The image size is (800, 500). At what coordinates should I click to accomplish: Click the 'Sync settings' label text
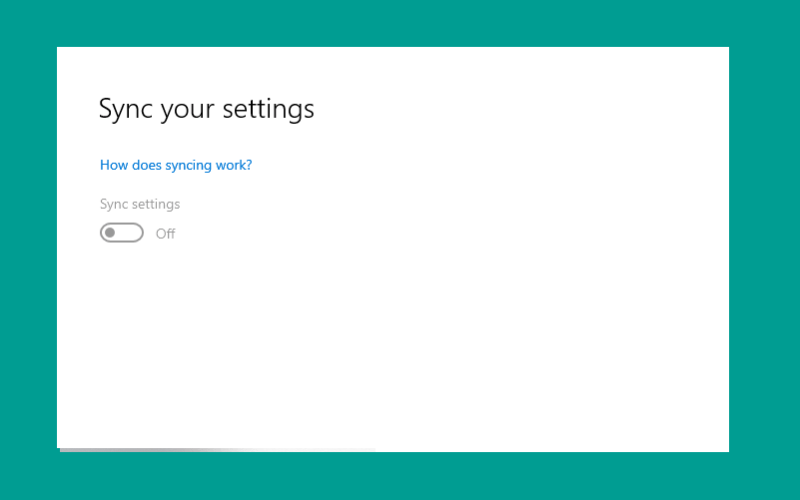coord(140,204)
